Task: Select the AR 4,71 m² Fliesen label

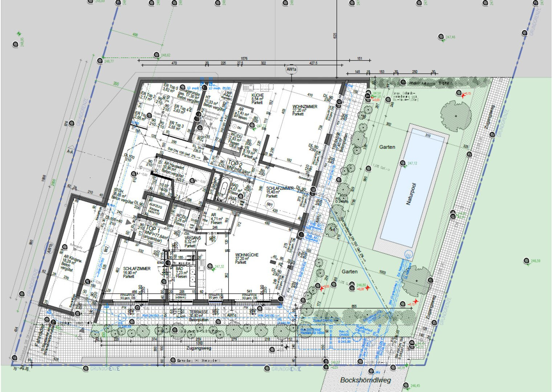Action: [216, 219]
